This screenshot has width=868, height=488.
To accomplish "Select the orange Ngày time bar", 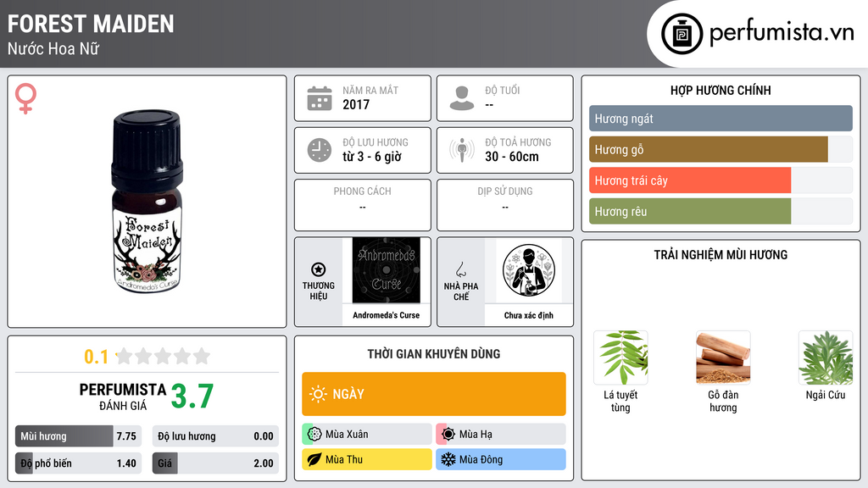I will pos(434,394).
